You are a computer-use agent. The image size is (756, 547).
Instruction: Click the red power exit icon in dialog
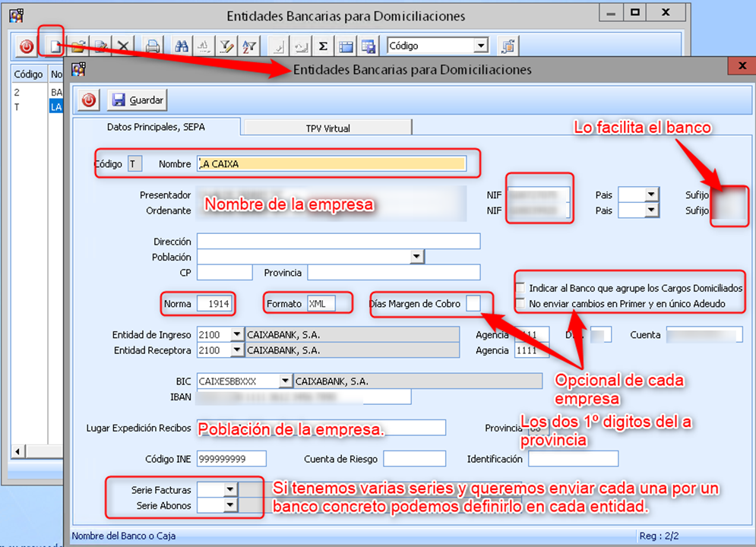click(89, 100)
